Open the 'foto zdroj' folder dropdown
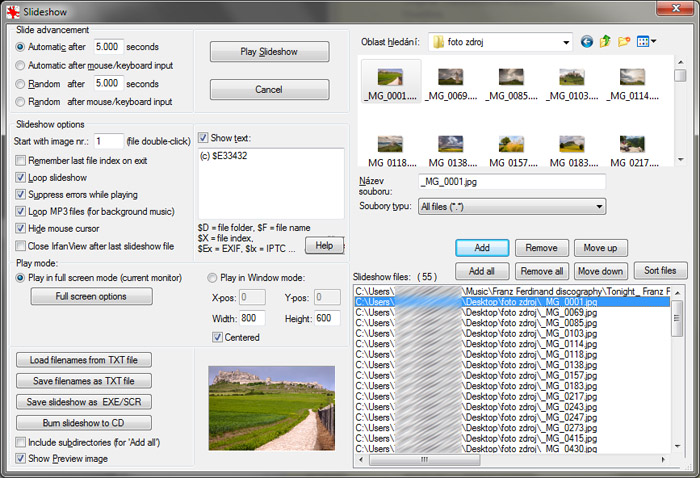This screenshot has height=478, width=700. (x=566, y=42)
